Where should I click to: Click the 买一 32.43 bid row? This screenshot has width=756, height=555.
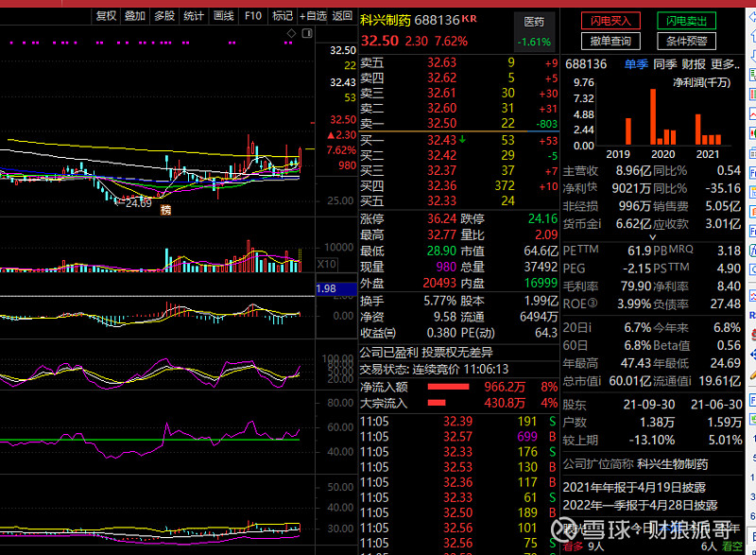pyautogui.click(x=459, y=140)
